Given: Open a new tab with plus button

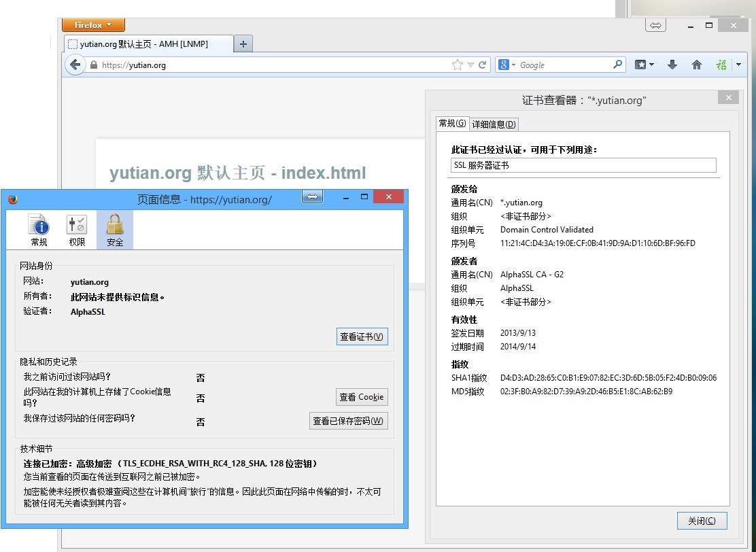Looking at the screenshot, I should 243,44.
